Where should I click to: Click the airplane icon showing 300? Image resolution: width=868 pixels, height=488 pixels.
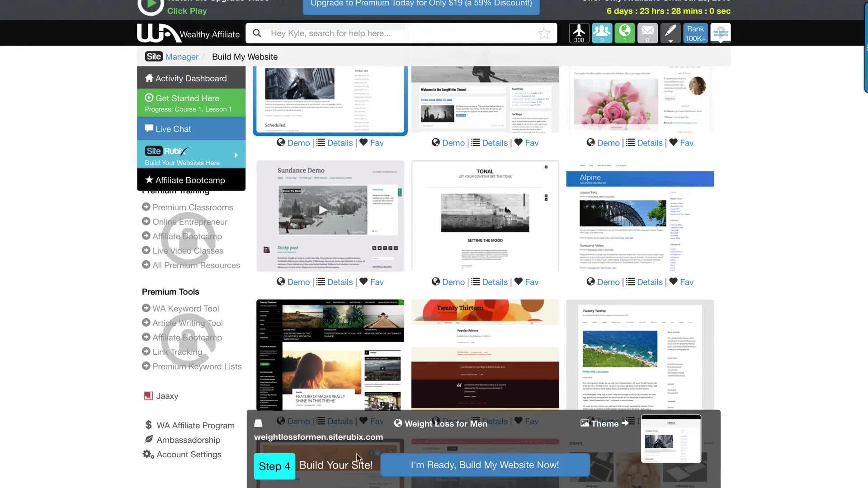point(579,33)
